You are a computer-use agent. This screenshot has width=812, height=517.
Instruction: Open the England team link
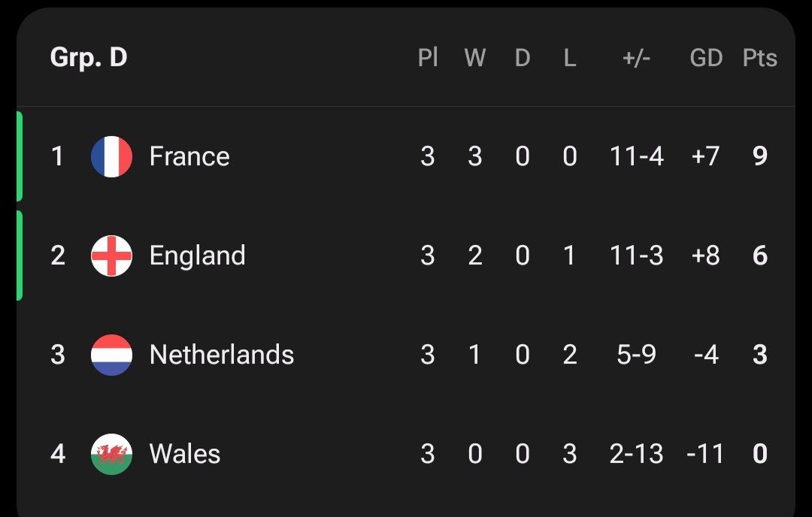pyautogui.click(x=197, y=255)
